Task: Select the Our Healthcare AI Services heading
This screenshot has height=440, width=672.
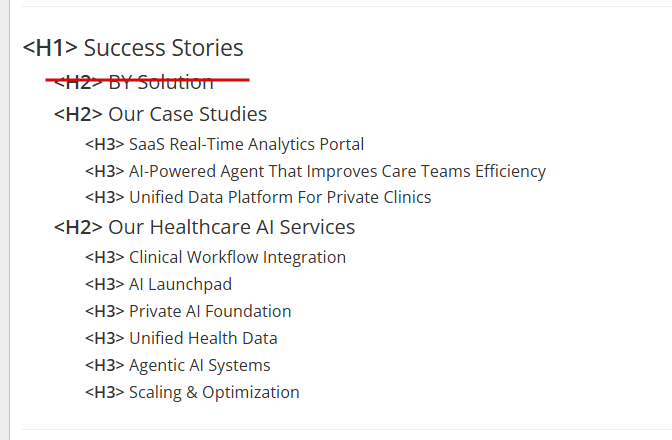Action: tap(231, 227)
